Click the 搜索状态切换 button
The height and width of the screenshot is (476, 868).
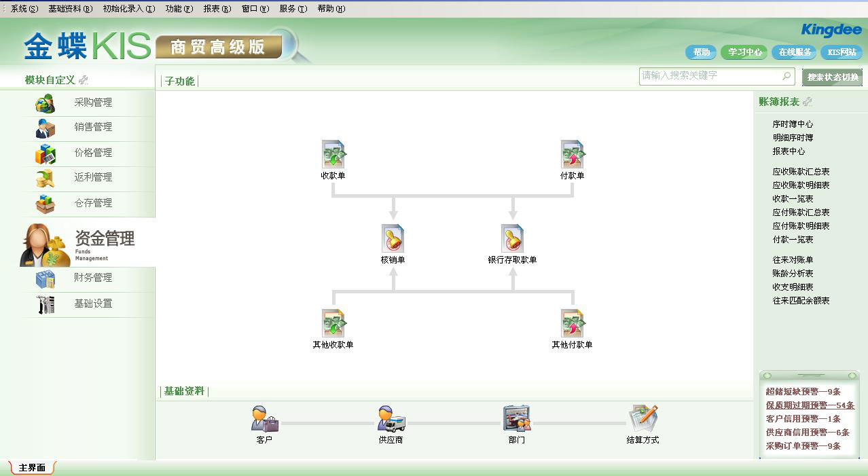[833, 77]
